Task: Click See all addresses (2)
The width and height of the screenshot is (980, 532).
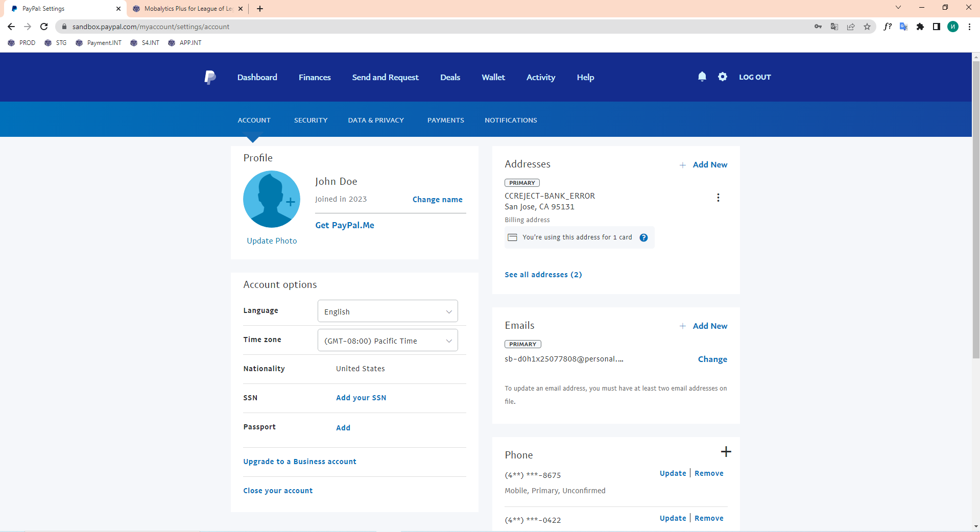Action: [543, 275]
